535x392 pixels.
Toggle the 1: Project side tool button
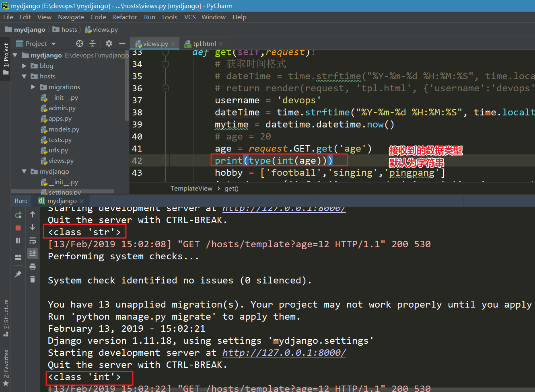[x=6, y=59]
